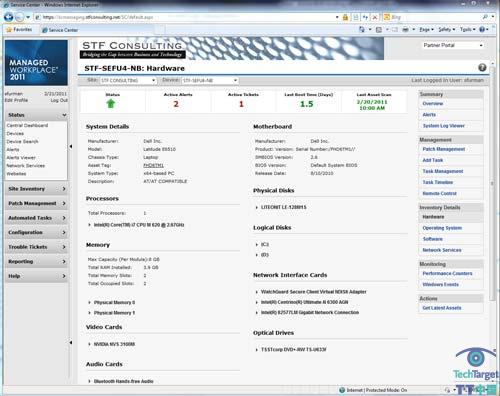
Task: Open the Performance Counters link
Action: [x=447, y=273]
